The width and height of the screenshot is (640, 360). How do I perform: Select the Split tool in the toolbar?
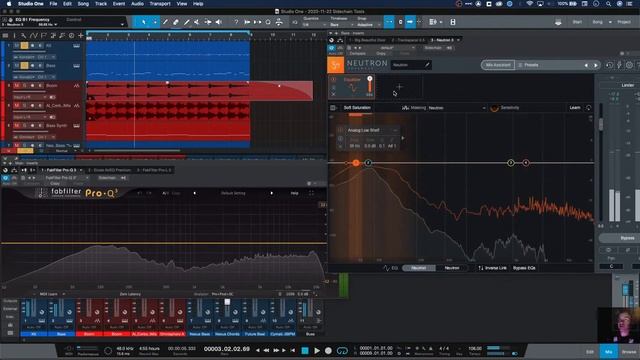(165, 22)
